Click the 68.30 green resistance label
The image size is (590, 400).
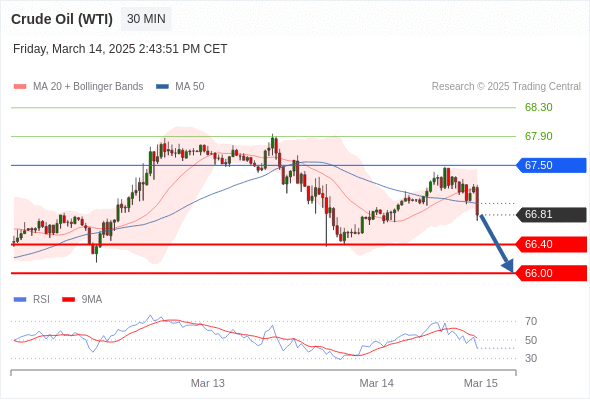[539, 107]
